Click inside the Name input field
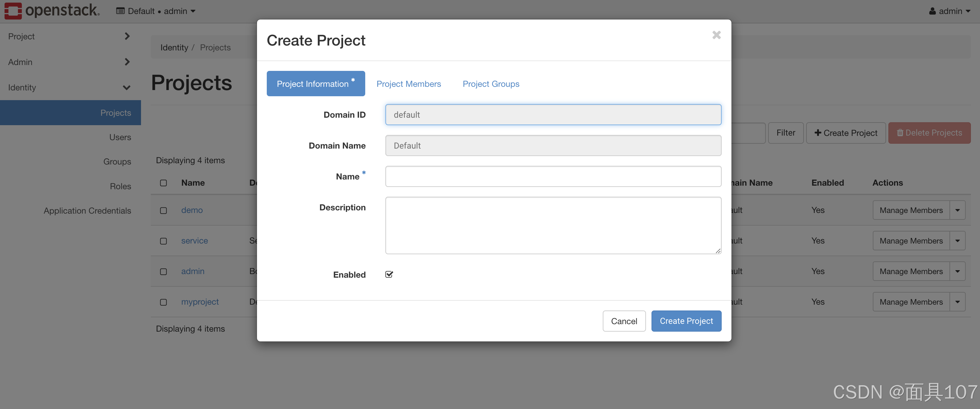This screenshot has height=409, width=980. [553, 176]
